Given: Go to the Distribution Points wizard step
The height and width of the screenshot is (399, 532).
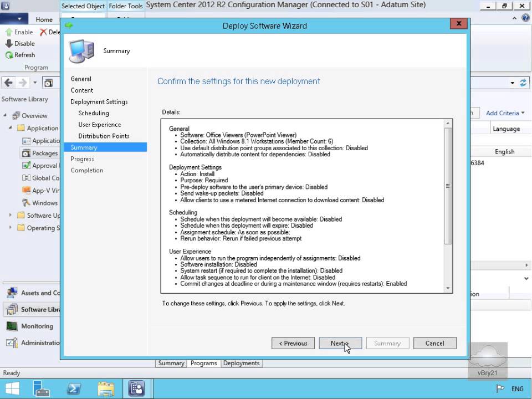Looking at the screenshot, I should [x=104, y=136].
